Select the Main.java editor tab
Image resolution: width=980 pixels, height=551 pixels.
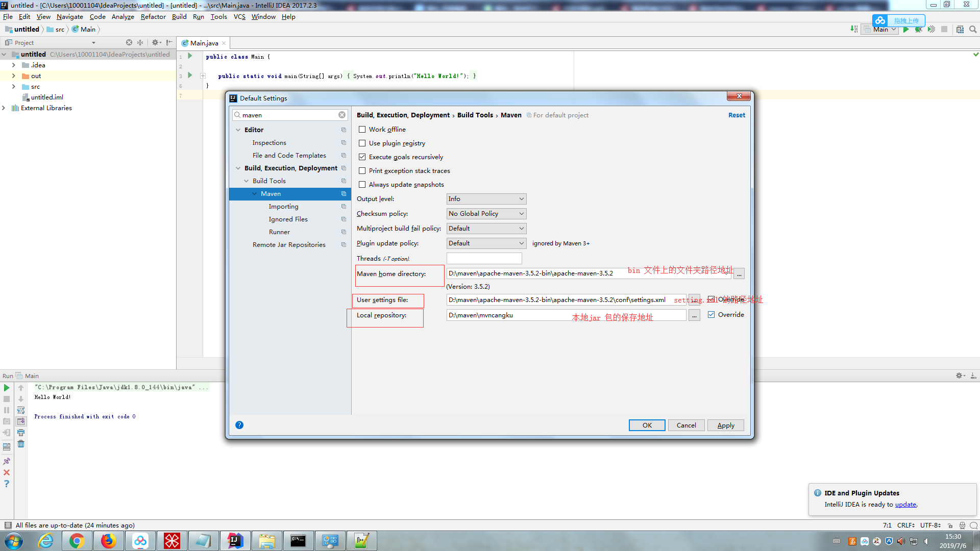coord(204,43)
